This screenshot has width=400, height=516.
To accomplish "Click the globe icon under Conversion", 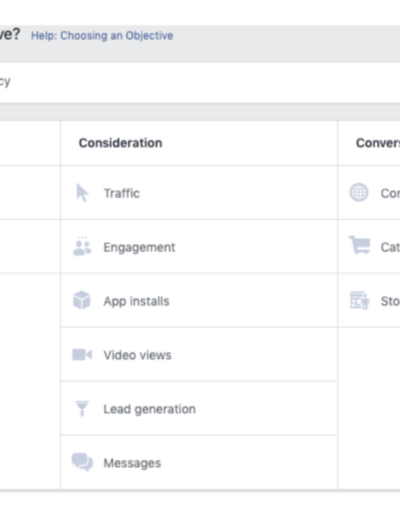I will pos(359,192).
